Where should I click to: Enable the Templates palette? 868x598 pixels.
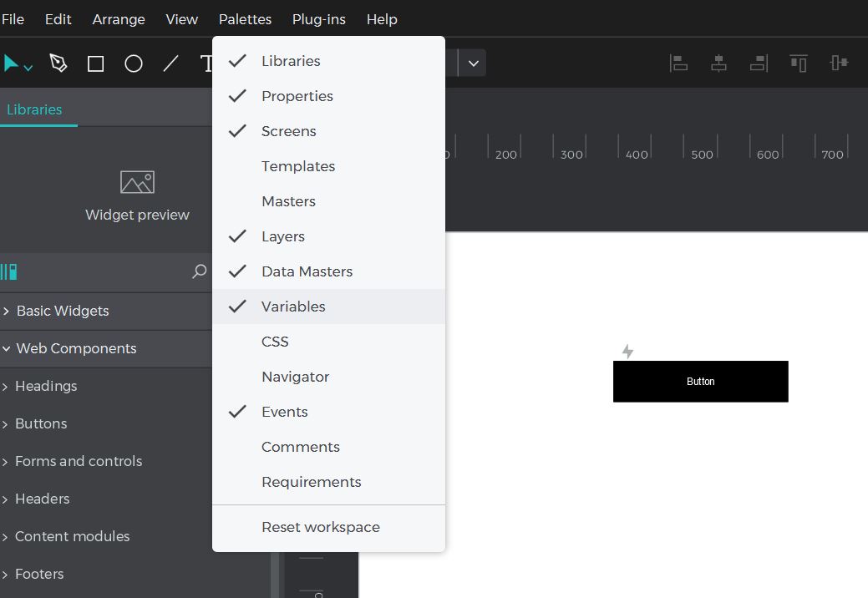coord(297,166)
